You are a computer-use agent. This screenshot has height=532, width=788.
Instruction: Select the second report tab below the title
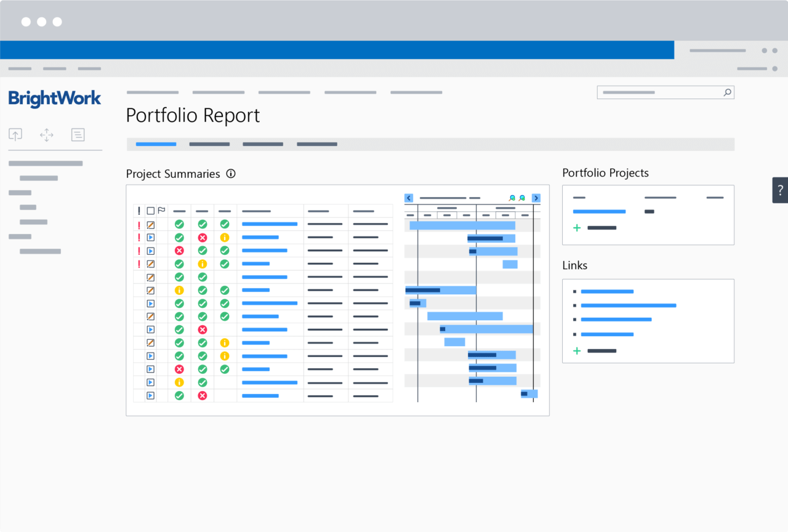click(209, 144)
